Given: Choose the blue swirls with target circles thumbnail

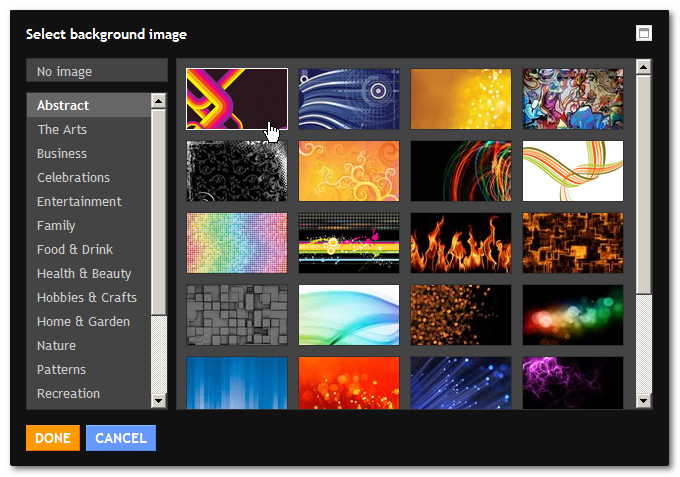Looking at the screenshot, I should [349, 99].
